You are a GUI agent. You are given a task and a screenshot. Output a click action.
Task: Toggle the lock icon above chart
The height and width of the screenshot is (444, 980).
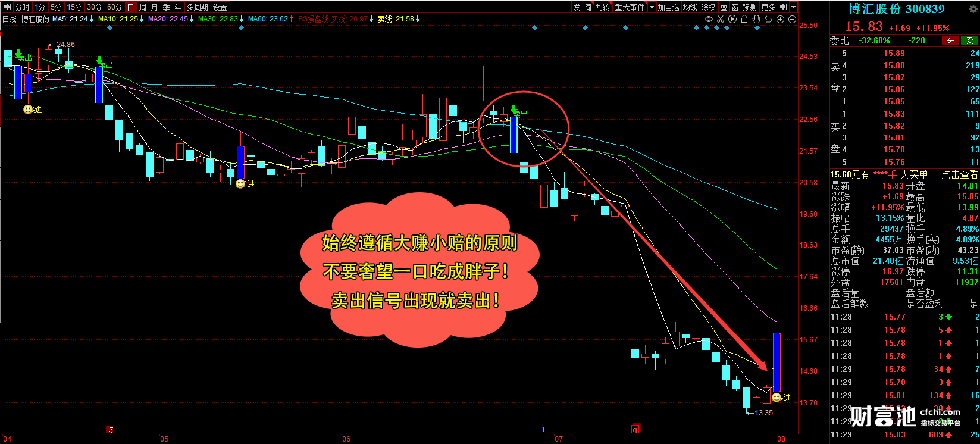744,19
